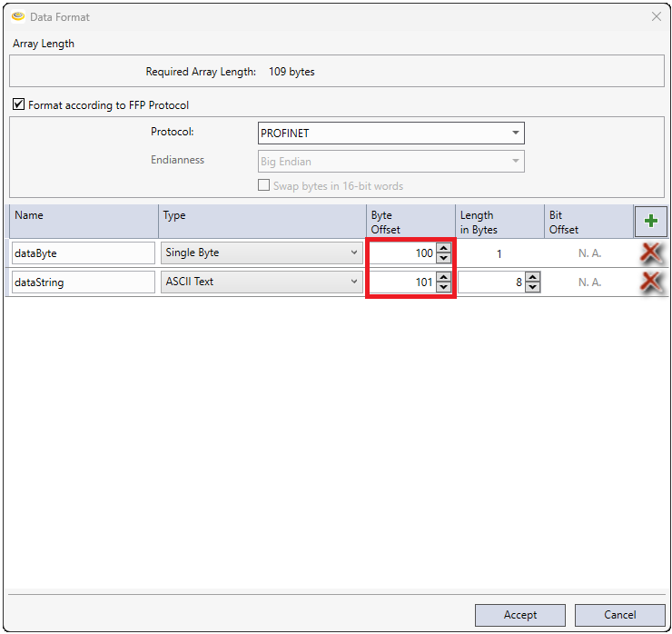Screen dimensions: 672x634
Task: Click the Accept button
Action: pos(519,615)
